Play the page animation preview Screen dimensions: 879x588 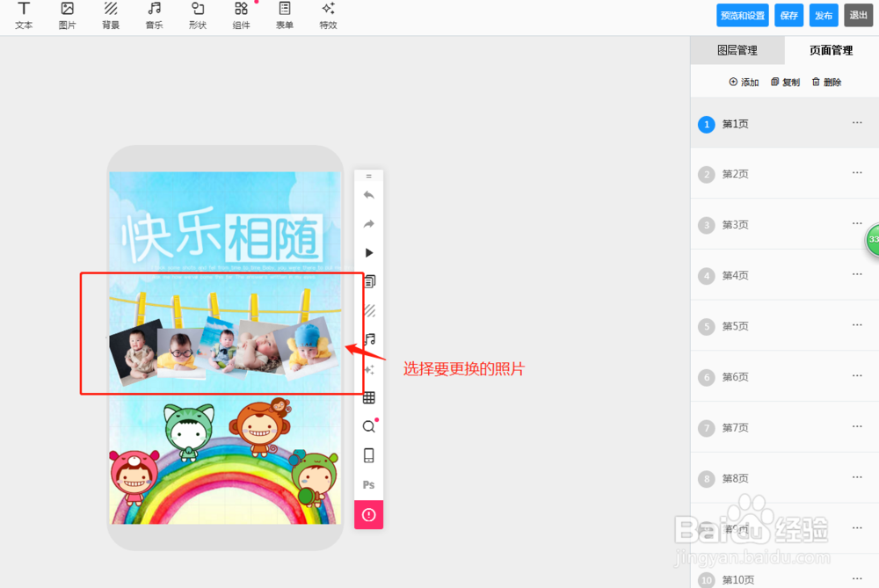click(x=369, y=253)
